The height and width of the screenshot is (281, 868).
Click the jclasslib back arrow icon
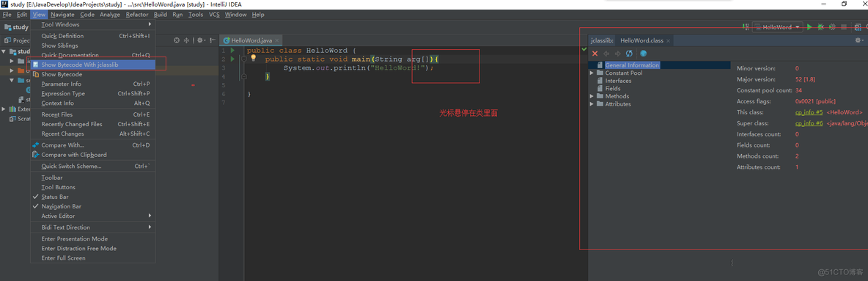coord(606,54)
